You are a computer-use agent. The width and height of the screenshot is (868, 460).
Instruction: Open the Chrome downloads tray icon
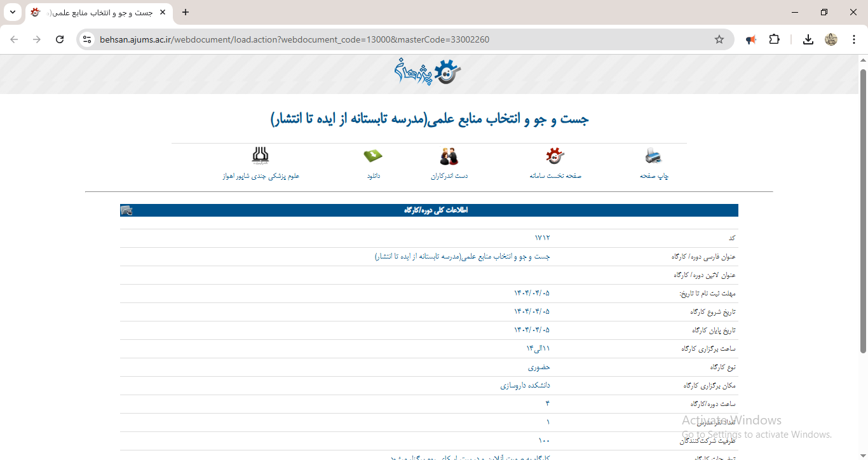[x=808, y=39]
